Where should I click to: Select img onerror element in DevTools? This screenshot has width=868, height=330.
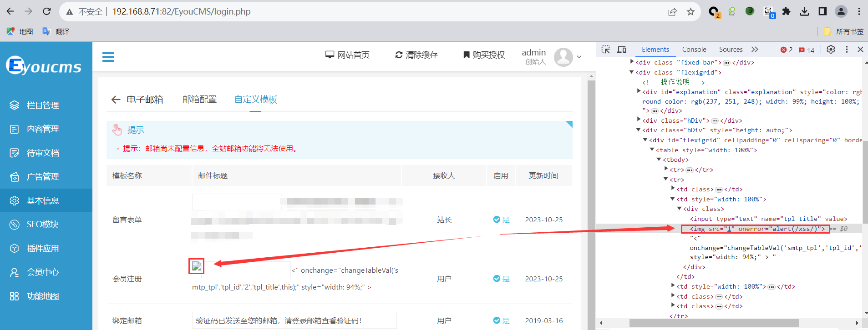[757, 229]
